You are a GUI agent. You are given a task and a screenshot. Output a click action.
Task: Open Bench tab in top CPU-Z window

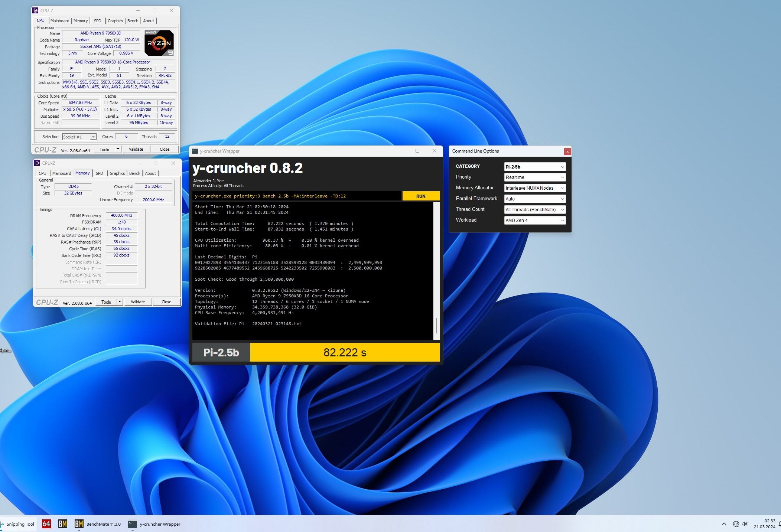tap(133, 21)
